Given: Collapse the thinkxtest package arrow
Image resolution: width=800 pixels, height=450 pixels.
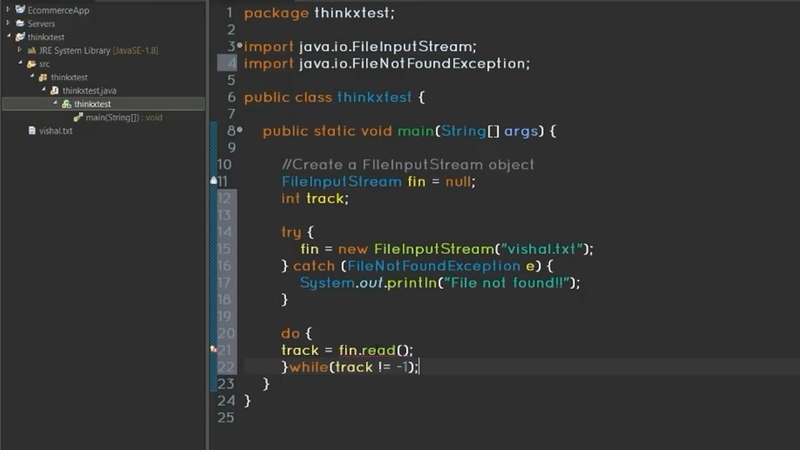Looking at the screenshot, I should (32, 76).
